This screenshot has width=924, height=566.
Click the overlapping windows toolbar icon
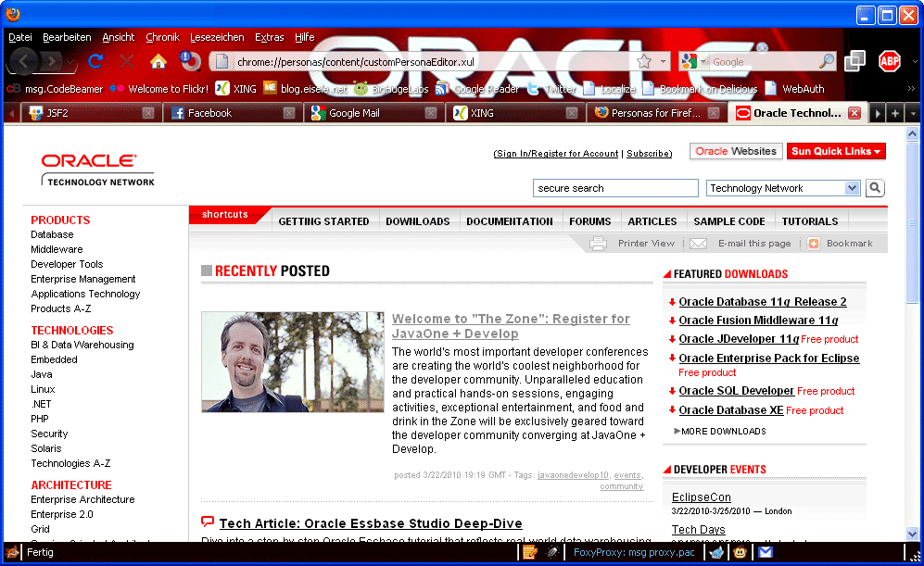854,60
